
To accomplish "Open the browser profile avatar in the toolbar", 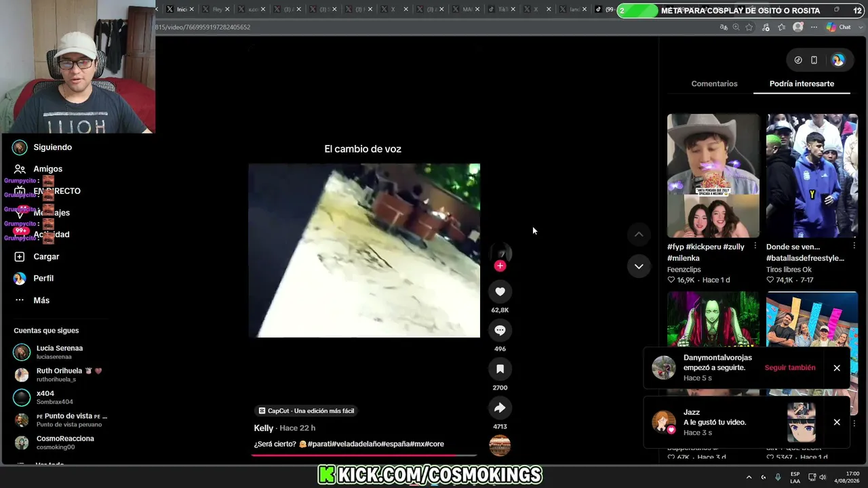I will tap(798, 27).
